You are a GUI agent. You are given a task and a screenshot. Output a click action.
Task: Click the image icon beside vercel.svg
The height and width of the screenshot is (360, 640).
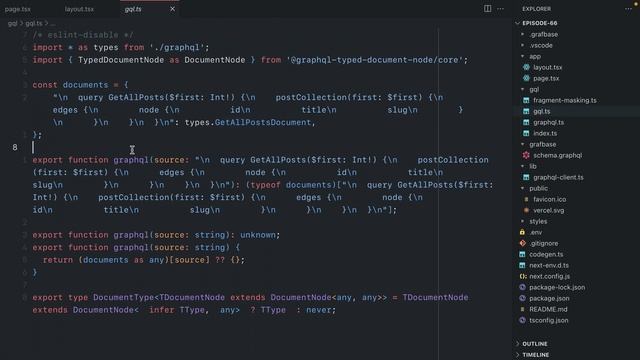526,210
